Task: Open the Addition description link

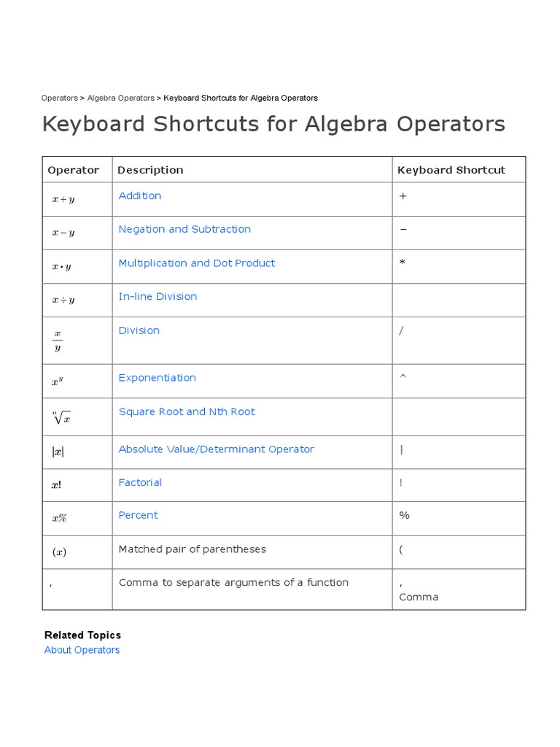Action: (139, 196)
